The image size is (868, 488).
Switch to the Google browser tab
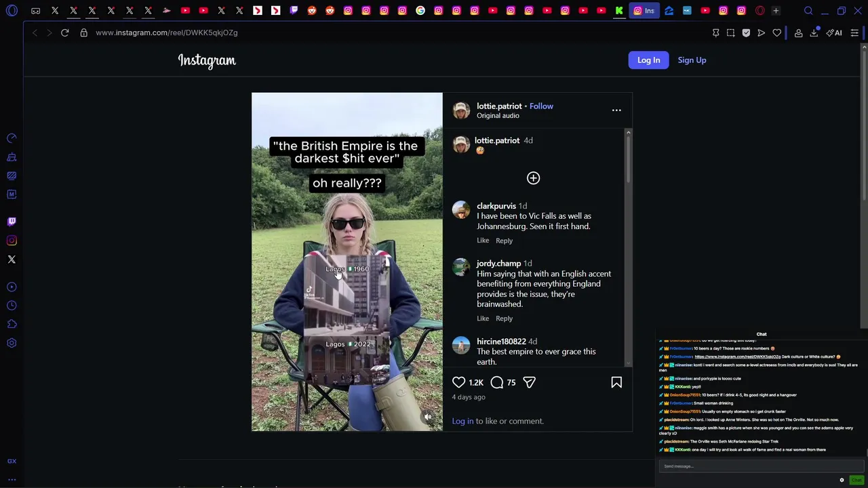[x=420, y=11]
